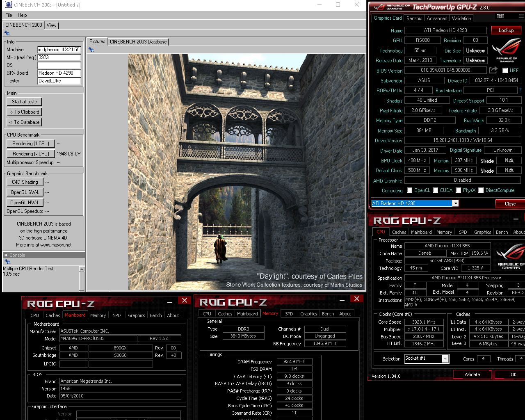Click the BIOS export share icon
The width and height of the screenshot is (525, 420).
point(493,70)
